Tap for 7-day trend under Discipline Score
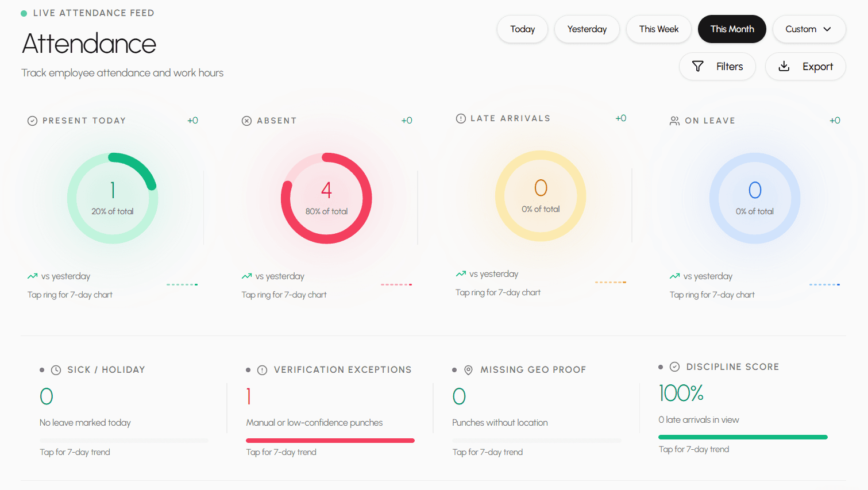 pyautogui.click(x=693, y=449)
